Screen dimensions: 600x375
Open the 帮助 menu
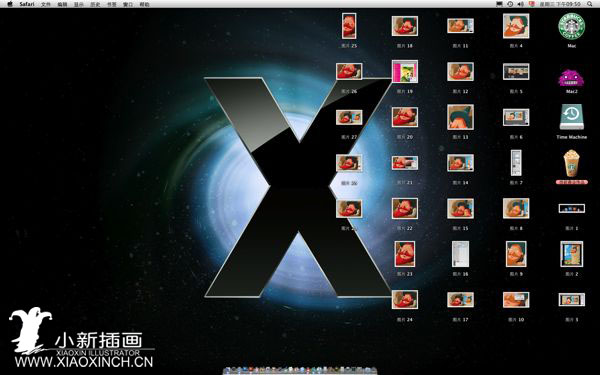tap(144, 4)
